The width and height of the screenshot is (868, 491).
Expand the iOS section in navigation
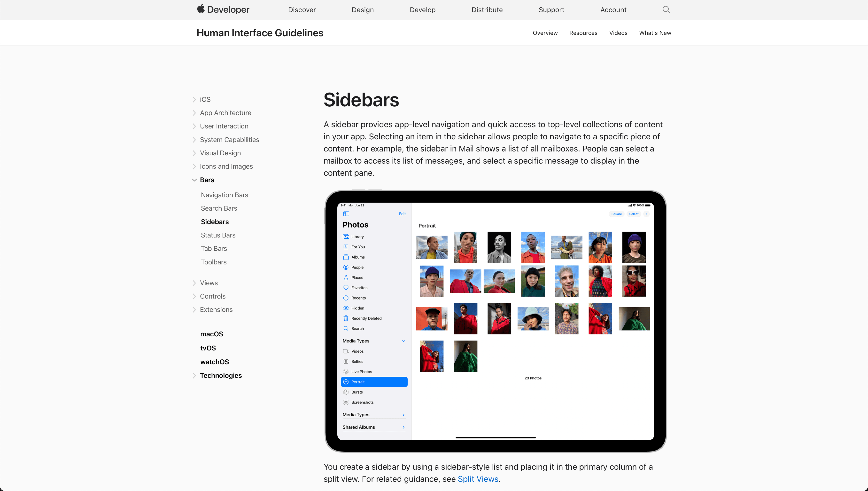194,99
